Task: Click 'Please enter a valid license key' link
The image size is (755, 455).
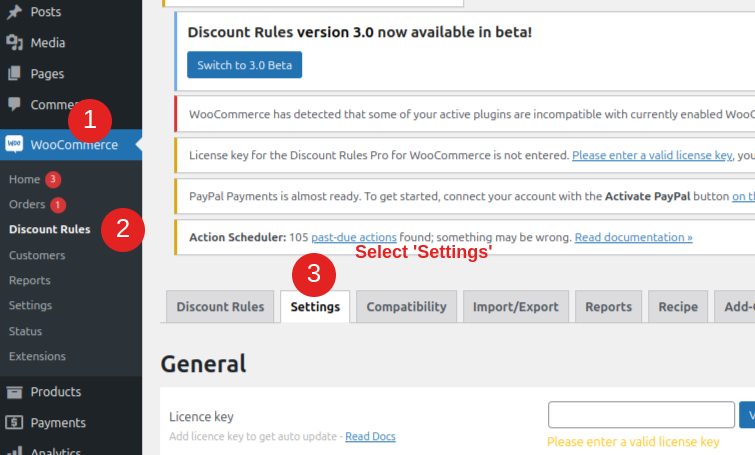Action: (x=652, y=155)
